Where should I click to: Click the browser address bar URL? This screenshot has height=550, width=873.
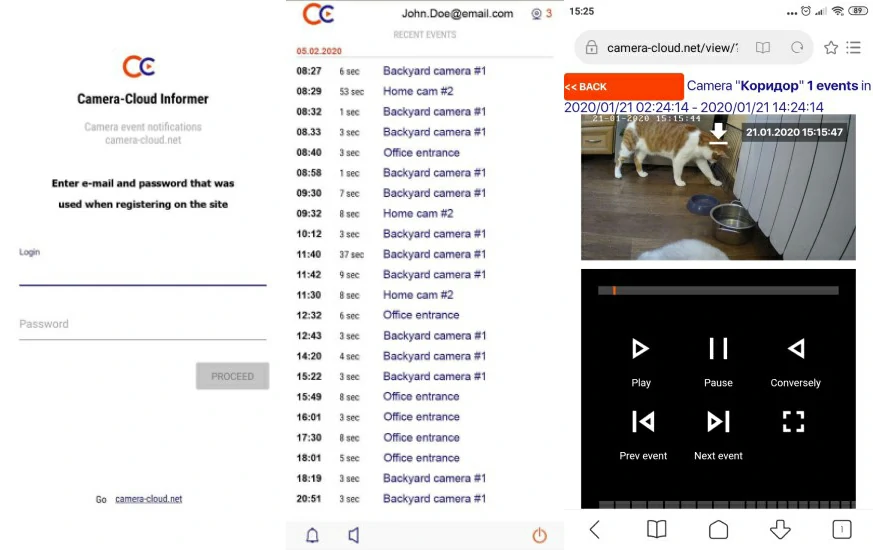click(x=672, y=48)
